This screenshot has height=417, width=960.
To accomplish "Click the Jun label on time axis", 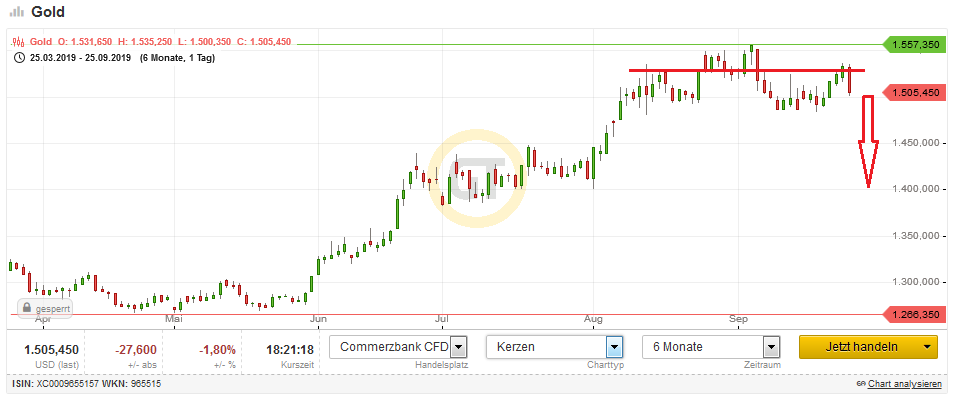I will tap(319, 319).
